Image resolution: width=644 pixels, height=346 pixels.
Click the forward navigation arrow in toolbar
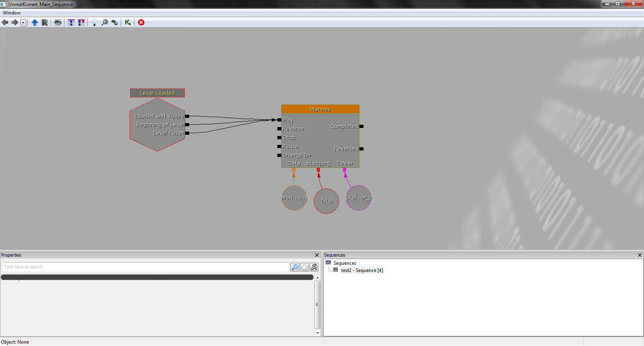click(x=14, y=23)
